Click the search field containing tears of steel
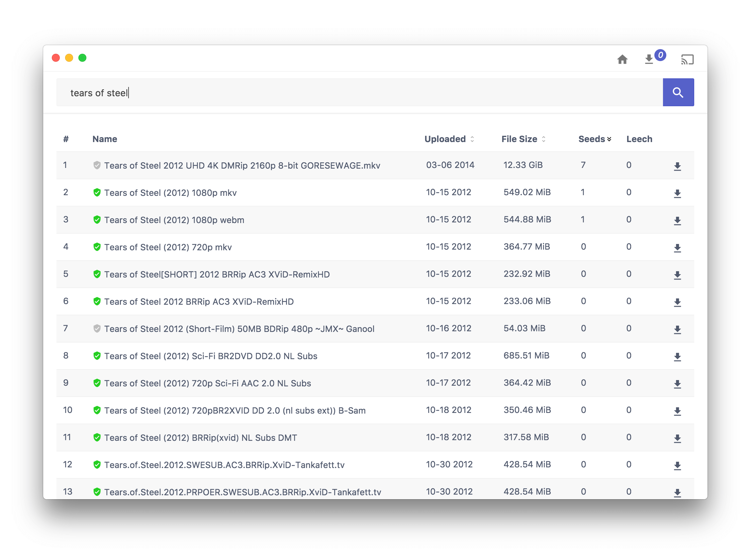Screen dimensions: 756x555 [x=359, y=92]
